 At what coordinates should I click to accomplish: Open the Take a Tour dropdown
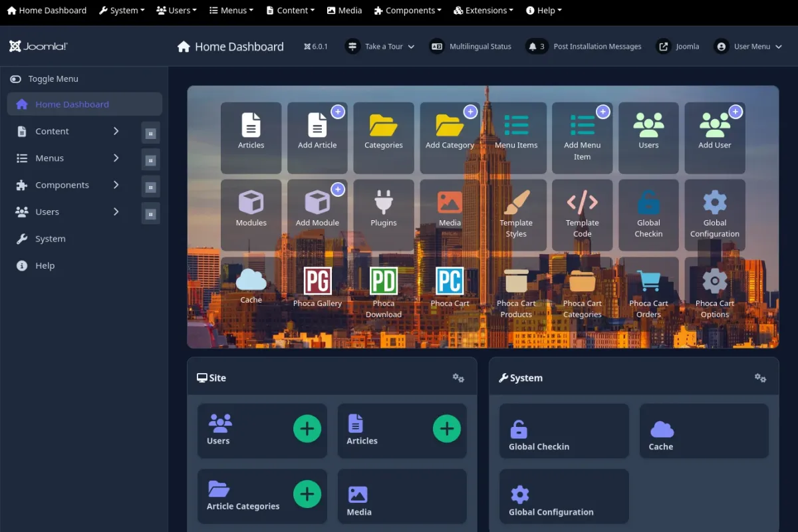click(x=380, y=47)
